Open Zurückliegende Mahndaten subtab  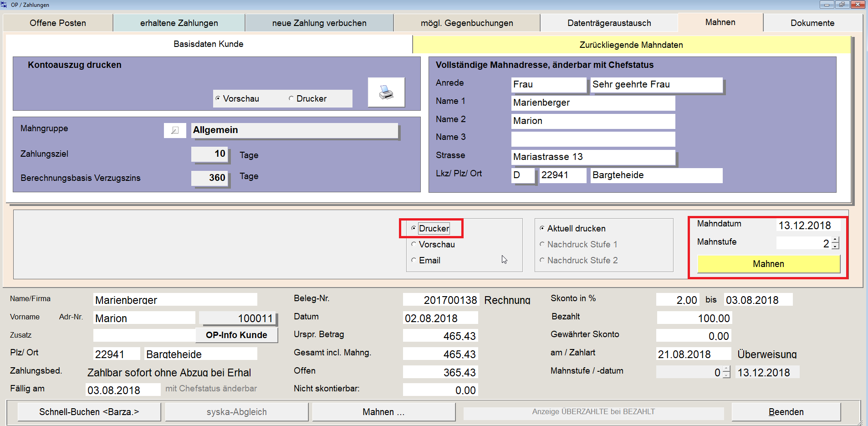631,45
